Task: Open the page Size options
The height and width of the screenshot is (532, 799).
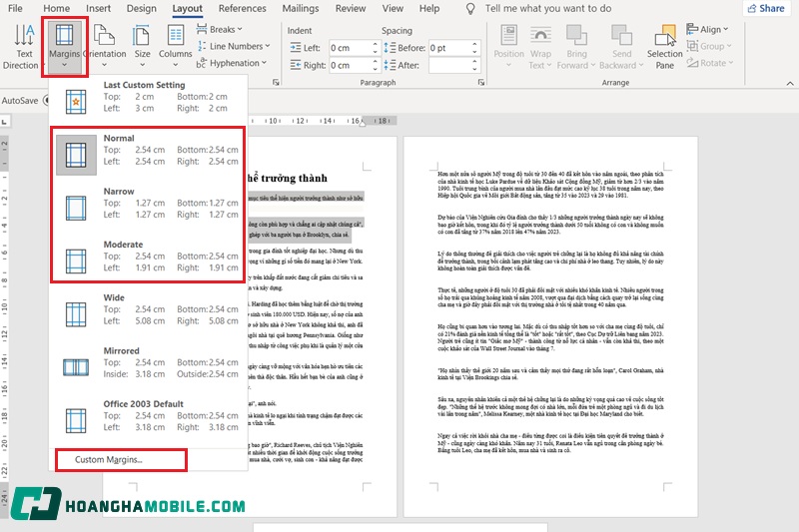Action: point(142,40)
